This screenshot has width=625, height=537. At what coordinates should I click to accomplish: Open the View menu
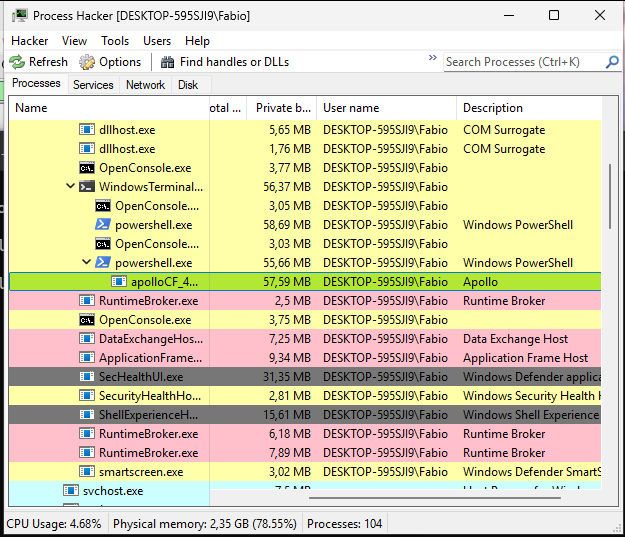(74, 41)
